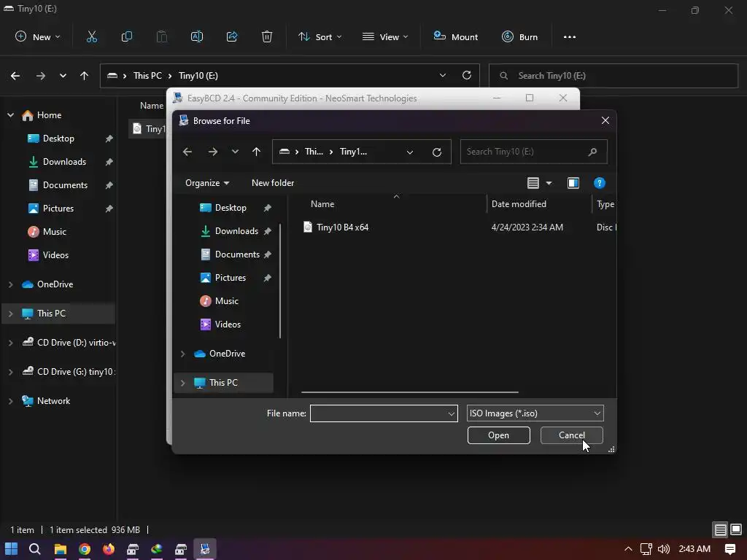Screen dimensions: 747x560
Task: Click the Cut icon in Explorer toolbar
Action: tap(92, 36)
